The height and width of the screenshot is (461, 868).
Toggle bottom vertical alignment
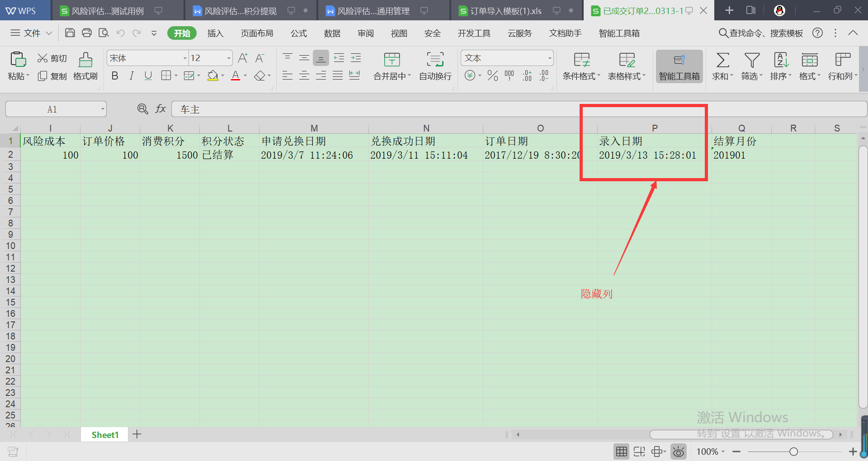(x=321, y=58)
